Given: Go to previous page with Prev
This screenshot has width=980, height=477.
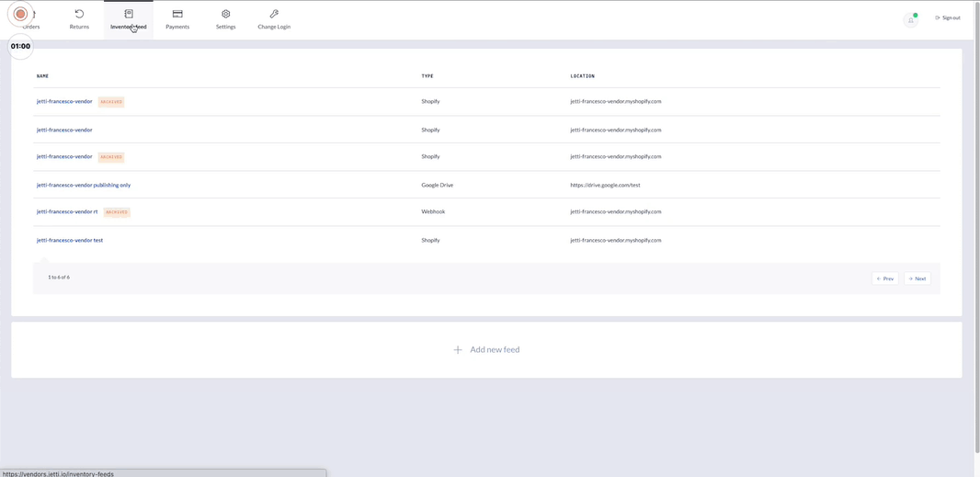Looking at the screenshot, I should click(885, 278).
